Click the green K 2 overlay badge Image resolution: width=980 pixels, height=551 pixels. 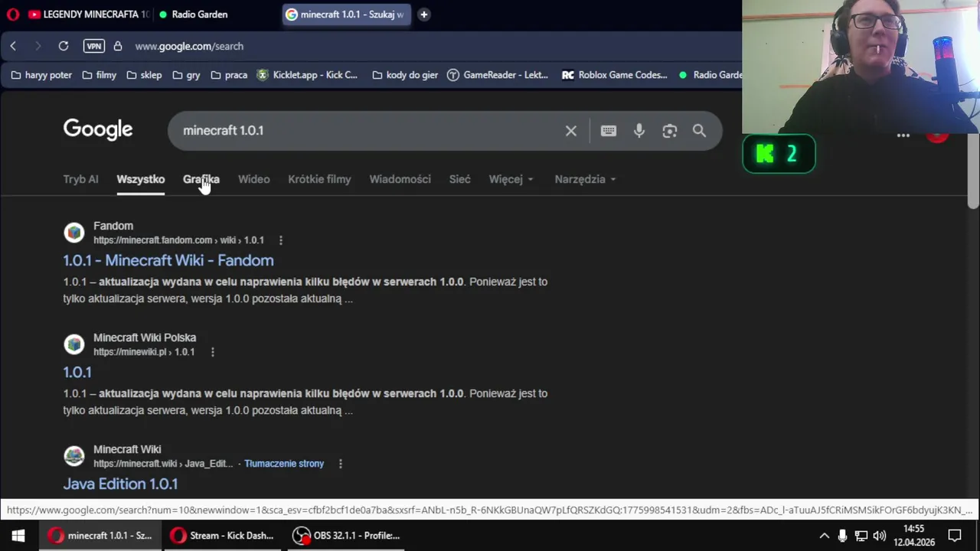[x=779, y=154]
